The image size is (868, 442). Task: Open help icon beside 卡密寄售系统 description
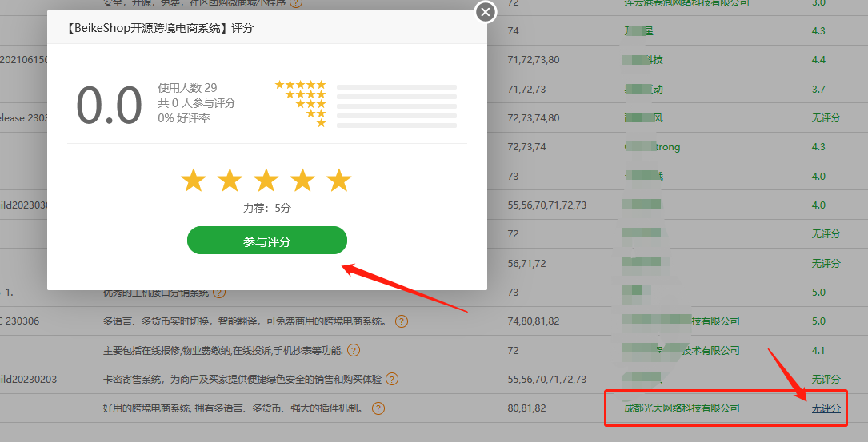392,379
